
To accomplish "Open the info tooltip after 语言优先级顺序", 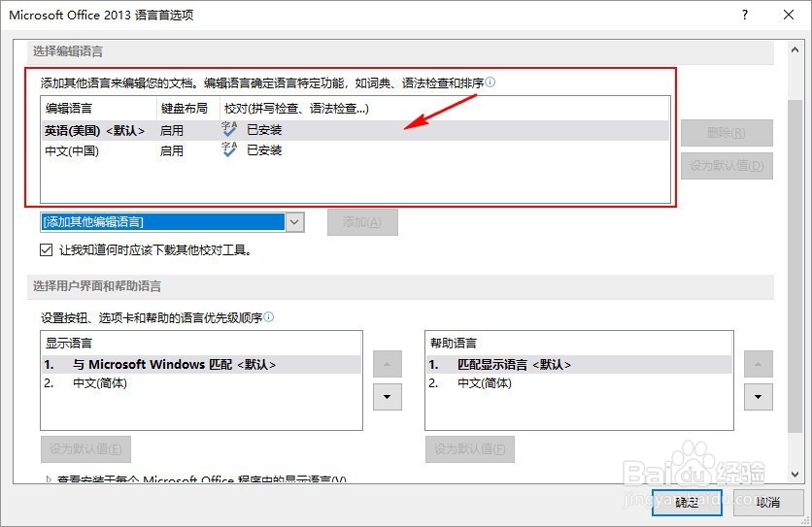I will click(x=269, y=316).
